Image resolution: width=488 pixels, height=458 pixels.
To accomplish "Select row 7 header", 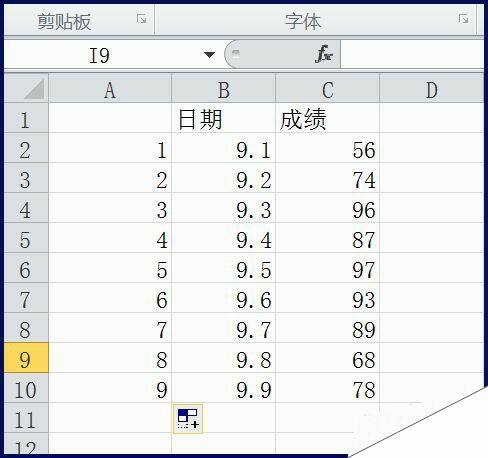I will 26,298.
